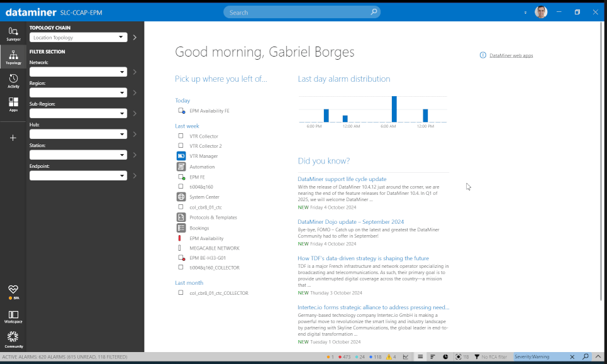Open the Surveyor sidebar panel
This screenshot has height=364, width=607.
click(13, 34)
